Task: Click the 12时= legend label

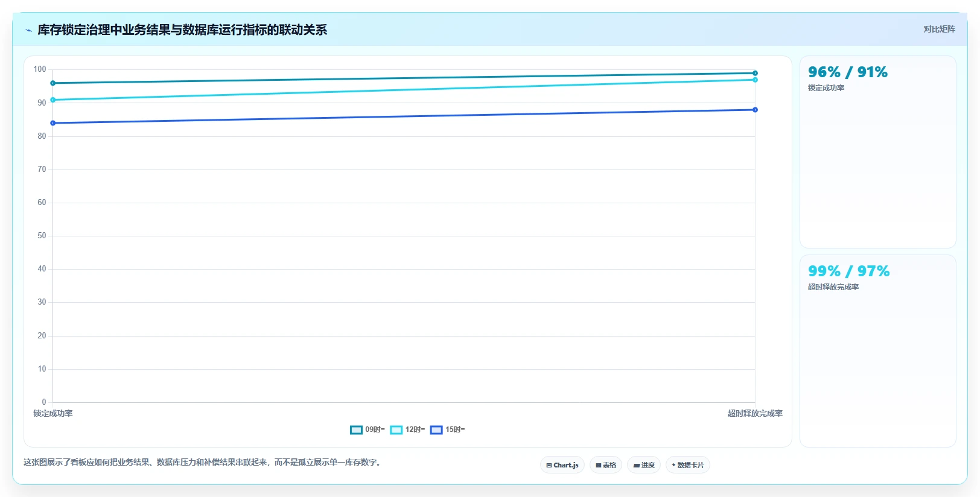Action: pos(415,429)
